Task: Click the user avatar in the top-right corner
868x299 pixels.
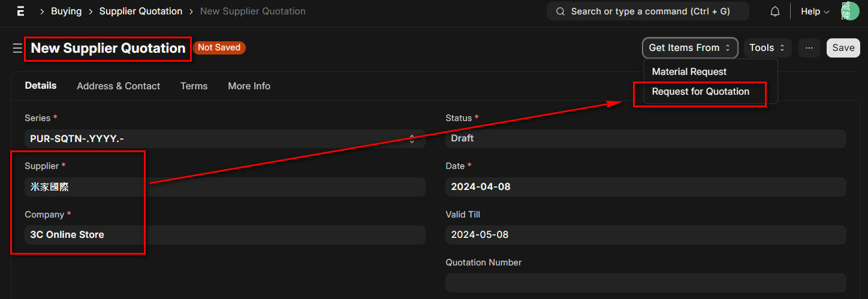Action: [850, 11]
